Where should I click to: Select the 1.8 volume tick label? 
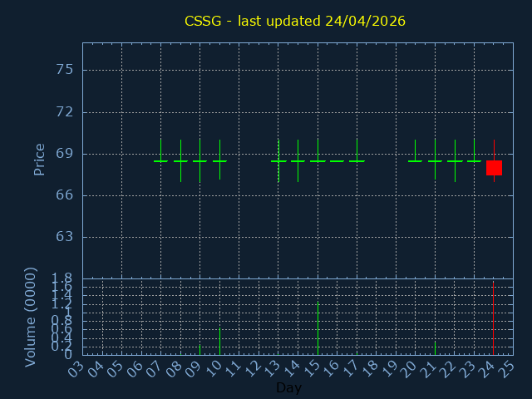coord(62,278)
